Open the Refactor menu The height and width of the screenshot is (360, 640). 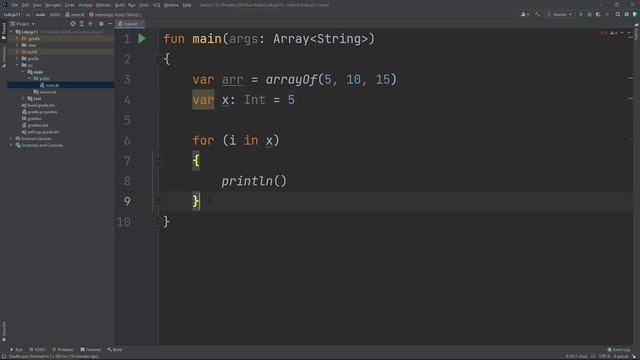(x=103, y=5)
